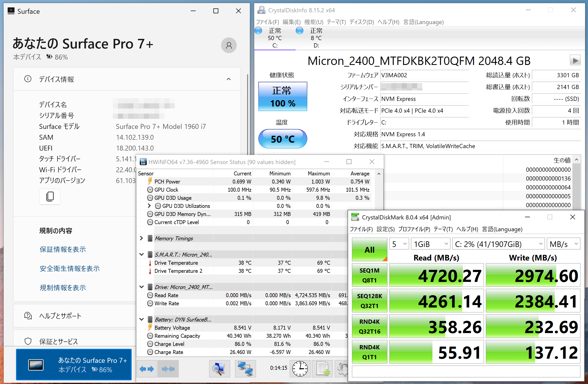
Task: Click the 50 °C temperature button
Action: click(283, 139)
